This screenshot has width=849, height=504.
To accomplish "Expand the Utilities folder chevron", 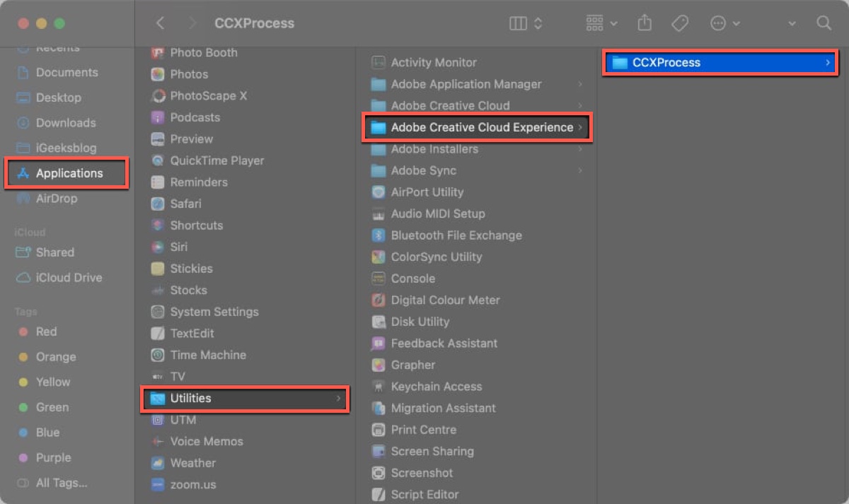I will point(338,399).
